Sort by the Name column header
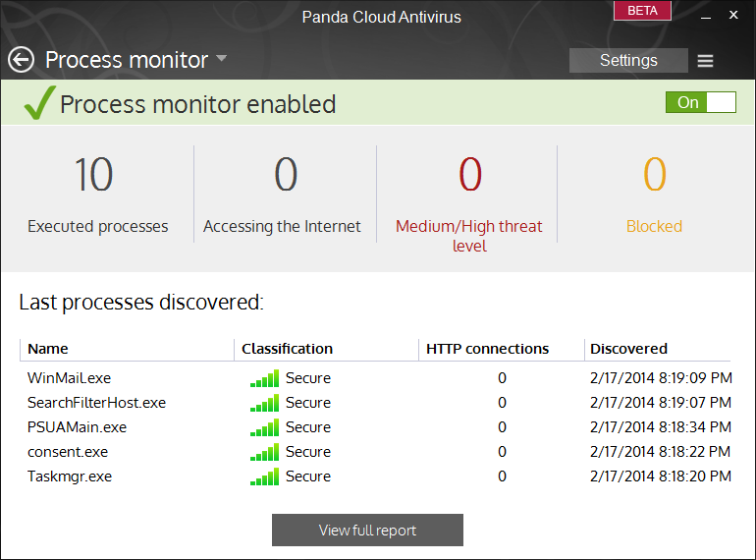756x560 pixels. coord(48,349)
